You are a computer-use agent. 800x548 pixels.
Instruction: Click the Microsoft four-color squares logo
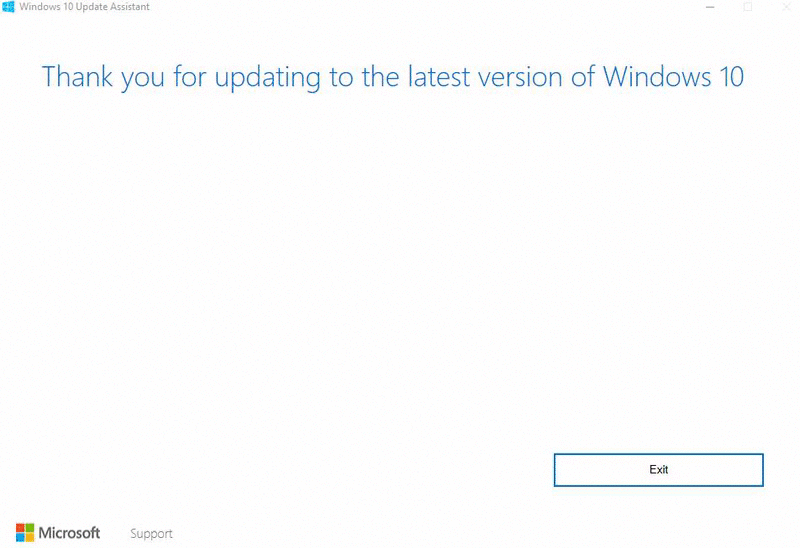click(24, 532)
